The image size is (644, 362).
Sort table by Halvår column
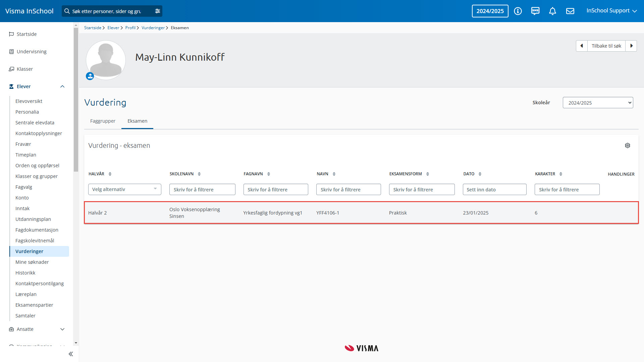(110, 174)
